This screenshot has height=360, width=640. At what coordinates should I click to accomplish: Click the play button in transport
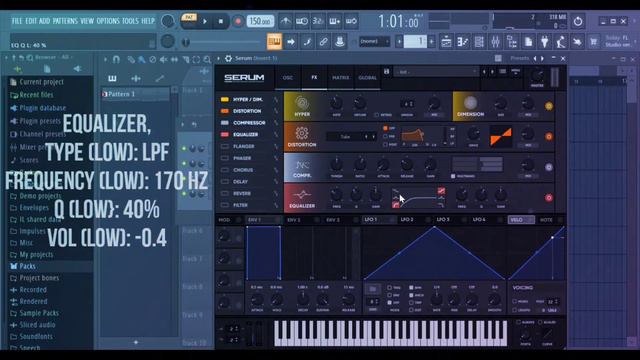pyautogui.click(x=205, y=21)
